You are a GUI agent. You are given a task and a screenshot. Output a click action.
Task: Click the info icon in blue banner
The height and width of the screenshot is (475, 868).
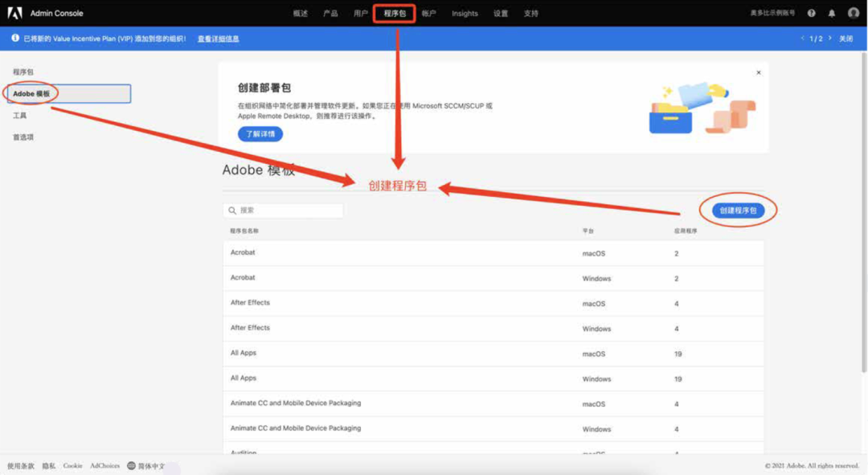tap(15, 39)
